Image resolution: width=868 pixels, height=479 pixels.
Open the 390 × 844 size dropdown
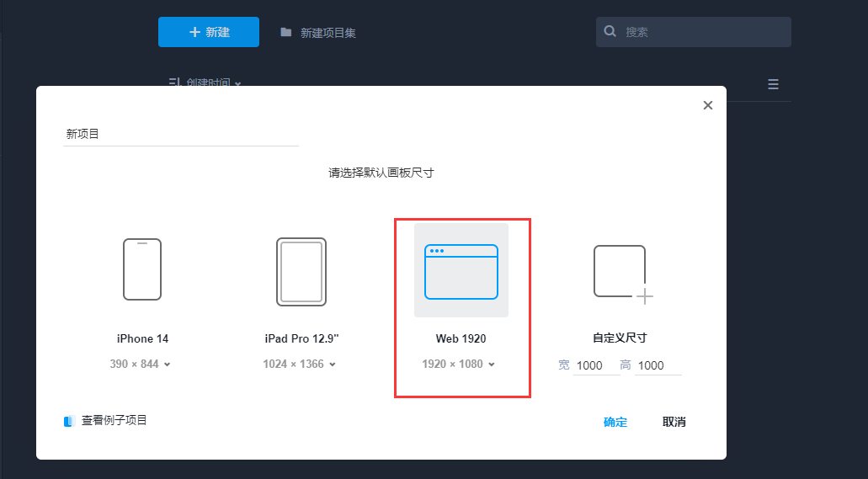point(140,364)
